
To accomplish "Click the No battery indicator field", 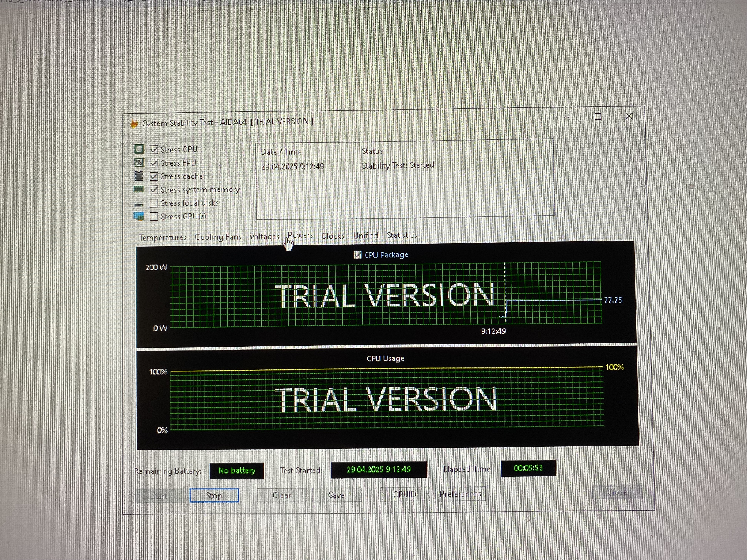I will tap(237, 471).
